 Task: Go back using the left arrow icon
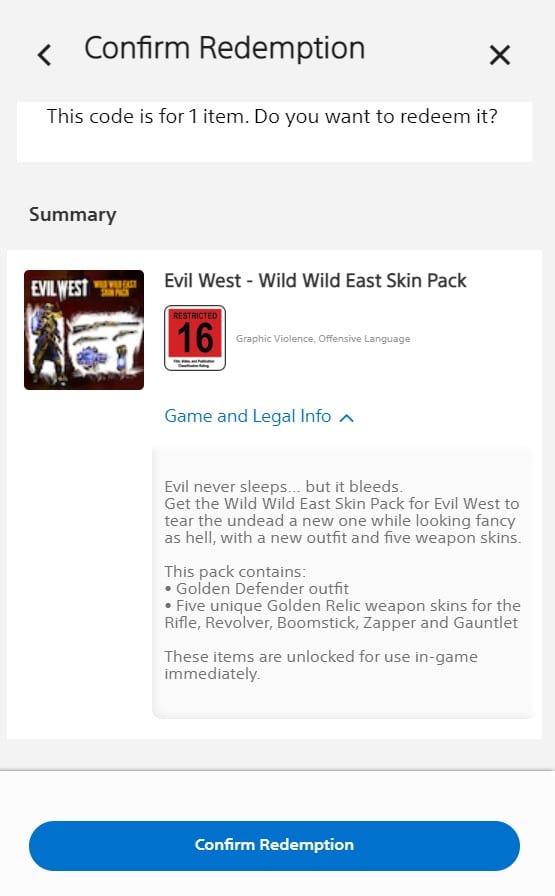click(44, 55)
